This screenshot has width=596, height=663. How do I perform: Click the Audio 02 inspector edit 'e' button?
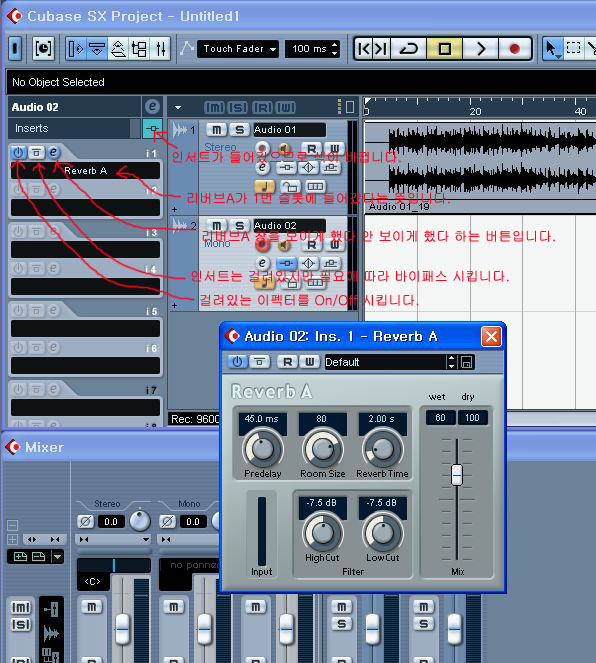152,107
